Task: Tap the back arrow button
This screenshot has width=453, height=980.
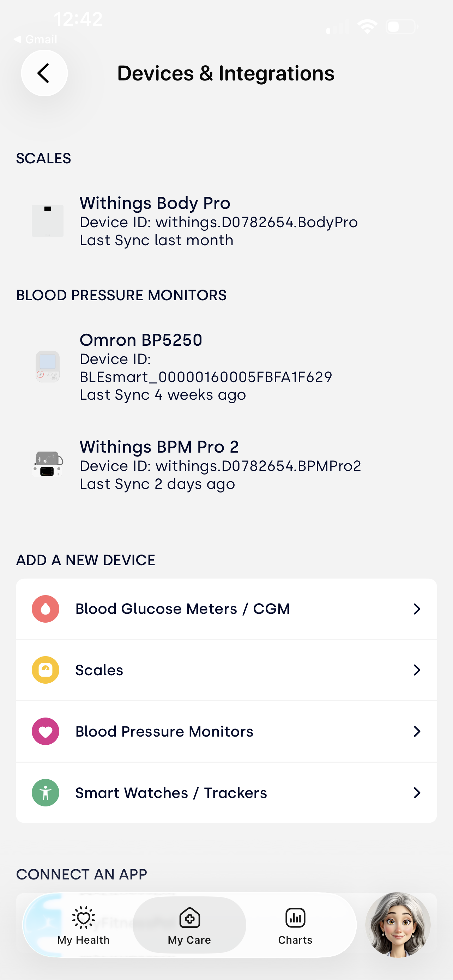Action: [x=44, y=73]
